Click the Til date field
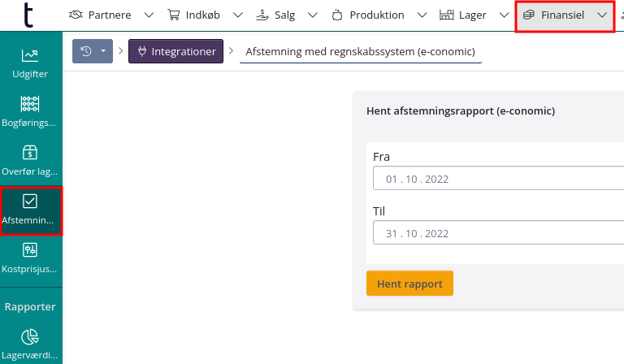 (x=497, y=233)
